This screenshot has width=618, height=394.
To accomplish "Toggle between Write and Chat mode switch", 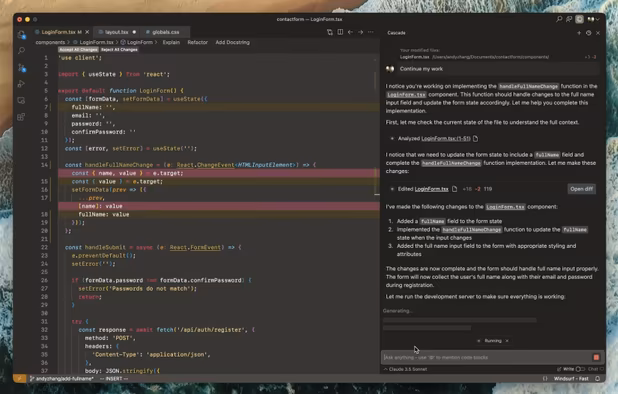I will pyautogui.click(x=580, y=369).
